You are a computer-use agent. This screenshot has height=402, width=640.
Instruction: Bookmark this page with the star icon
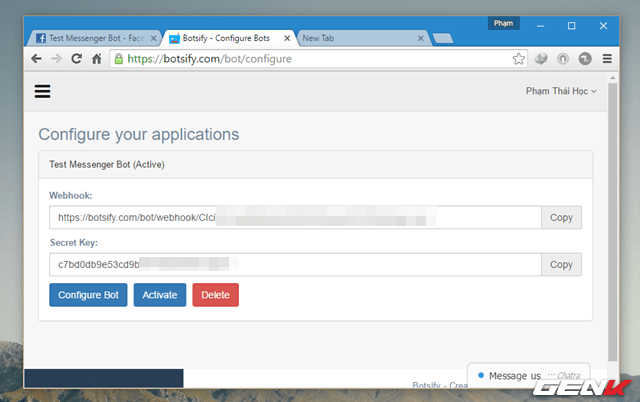[519, 59]
